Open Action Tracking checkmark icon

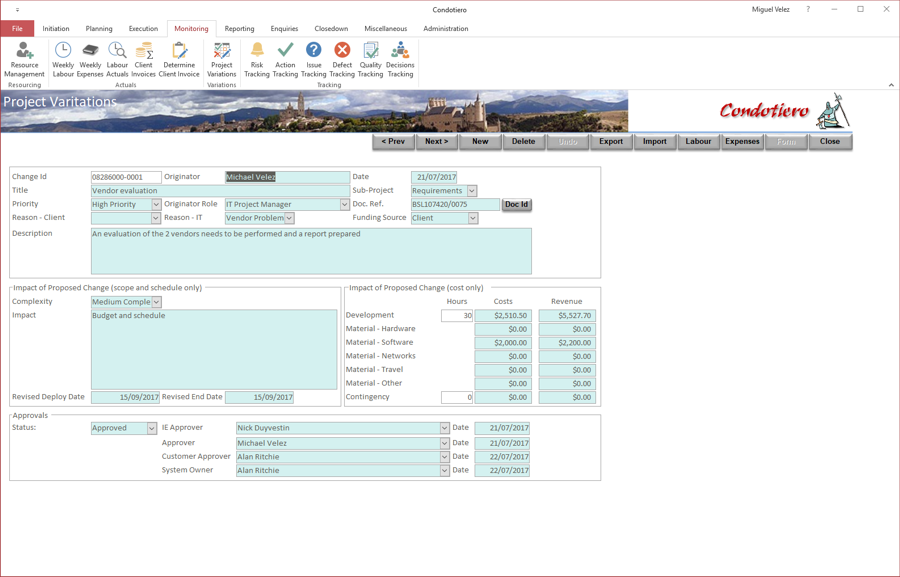pos(285,60)
